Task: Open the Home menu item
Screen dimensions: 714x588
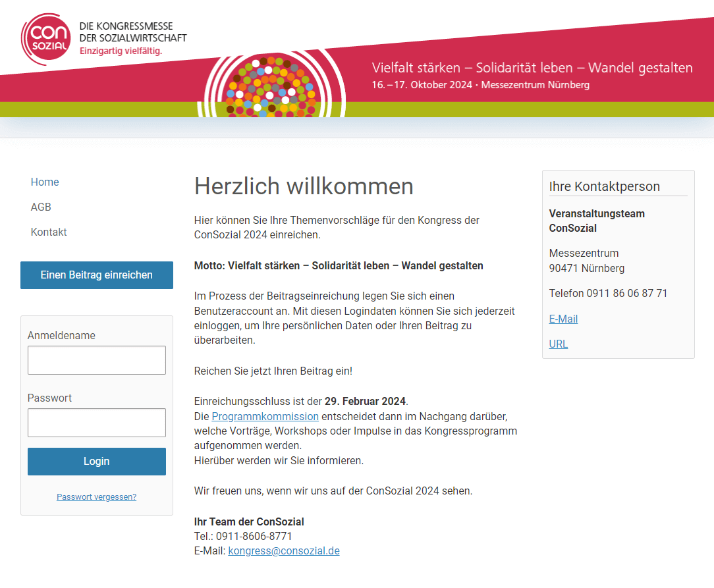Action: [45, 182]
